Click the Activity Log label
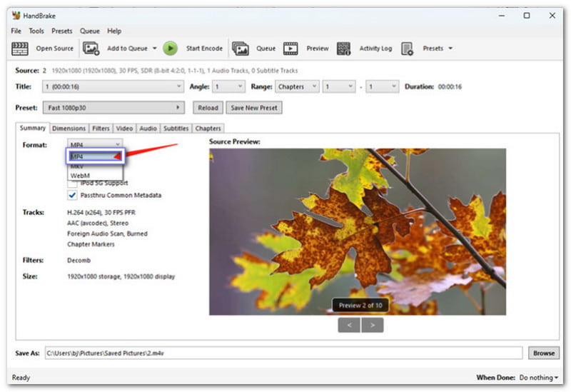Viewport: 571px width, 392px height. point(375,49)
